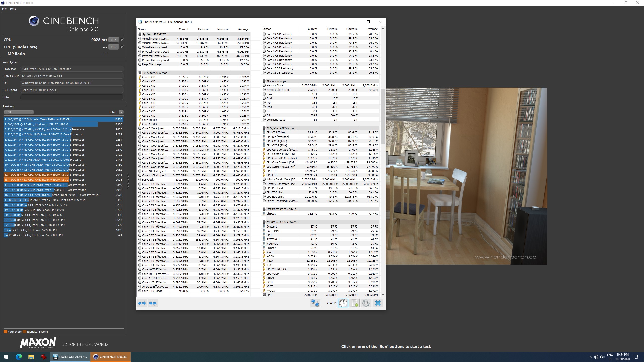Open File Explorer from taskbar

click(31, 357)
